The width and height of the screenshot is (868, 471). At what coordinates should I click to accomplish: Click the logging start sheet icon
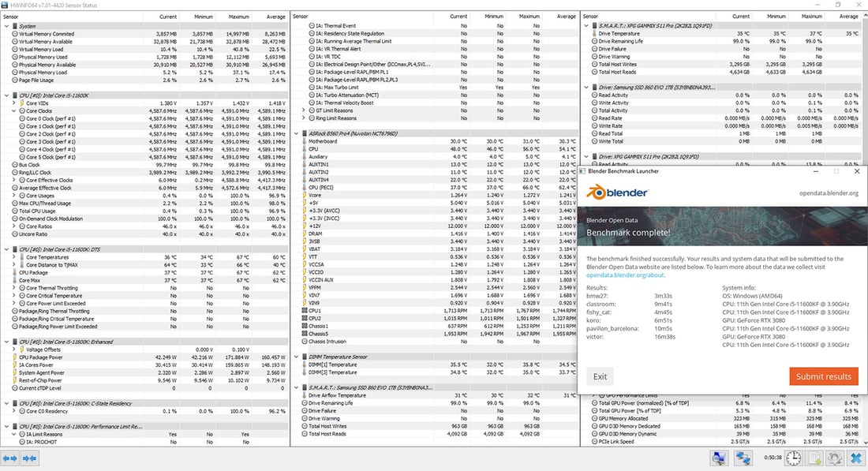(814, 458)
